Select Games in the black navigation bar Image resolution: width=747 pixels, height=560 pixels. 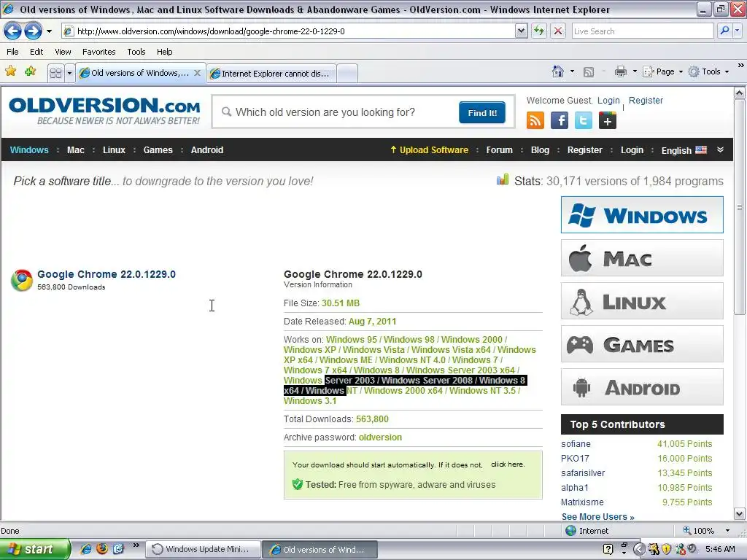pyautogui.click(x=158, y=150)
